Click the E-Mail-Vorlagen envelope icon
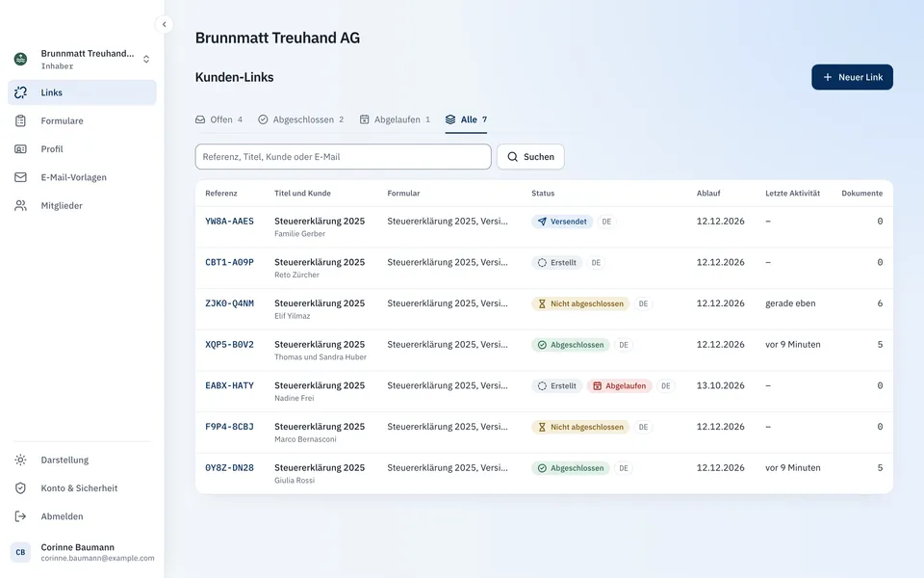 [20, 177]
